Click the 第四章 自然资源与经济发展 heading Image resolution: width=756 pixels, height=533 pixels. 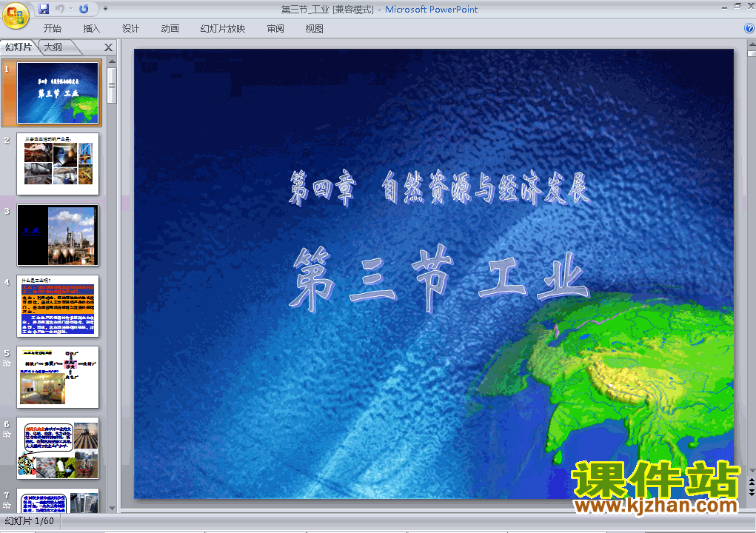pos(439,189)
